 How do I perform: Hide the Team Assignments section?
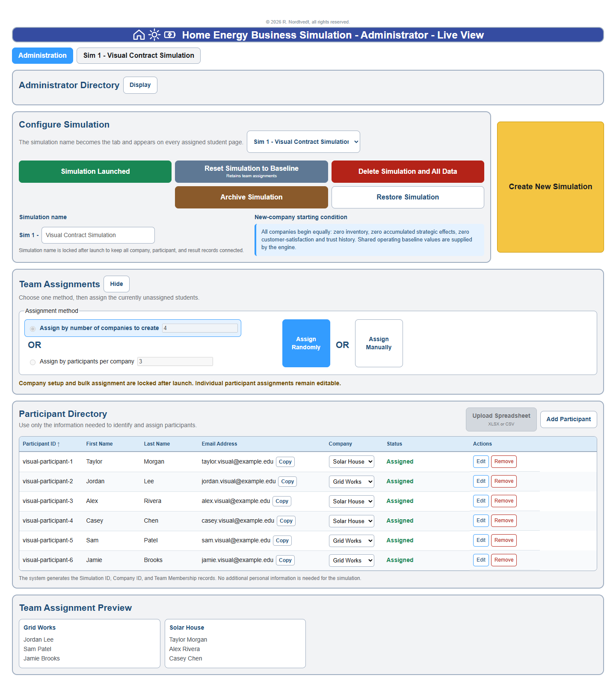[x=116, y=284]
